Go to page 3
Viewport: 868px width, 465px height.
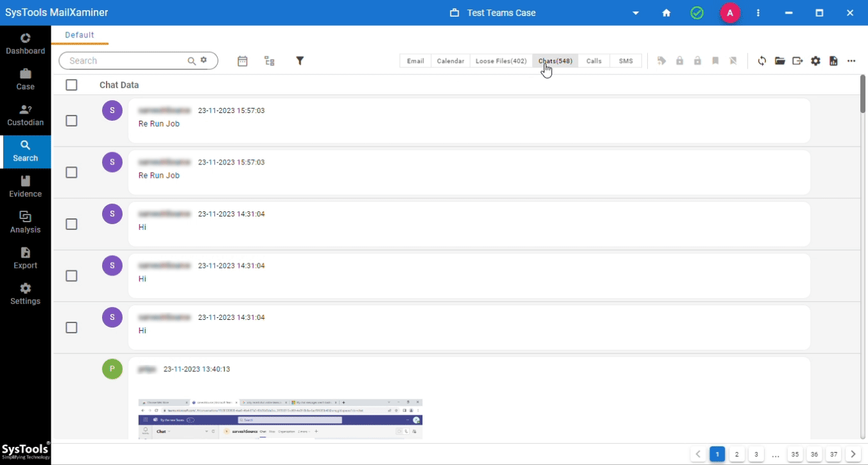(x=756, y=454)
